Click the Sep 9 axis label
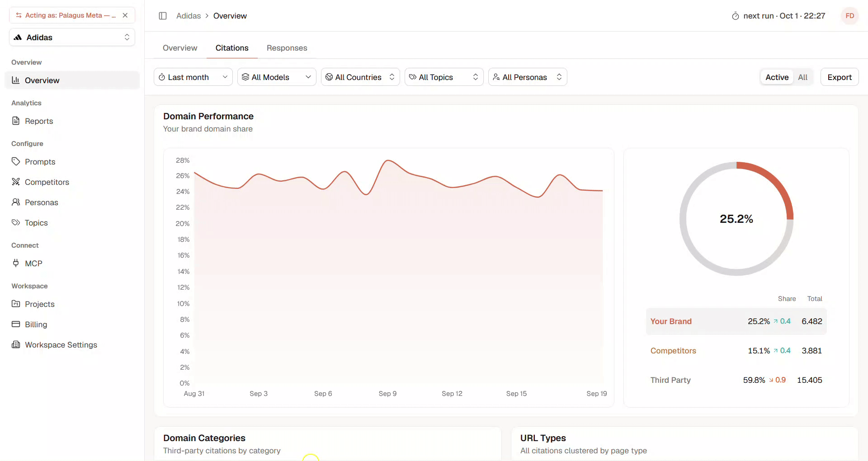Viewport: 868px width, 461px height. (387, 394)
